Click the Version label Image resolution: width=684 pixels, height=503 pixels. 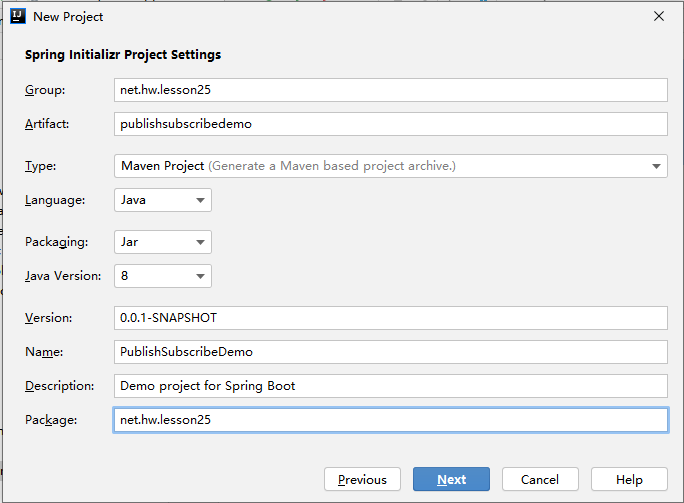(48, 318)
